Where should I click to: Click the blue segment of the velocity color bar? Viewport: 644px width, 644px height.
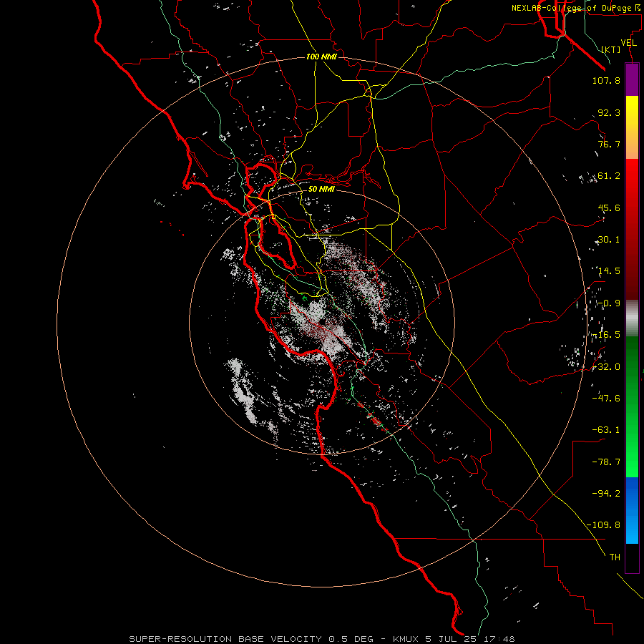632,510
